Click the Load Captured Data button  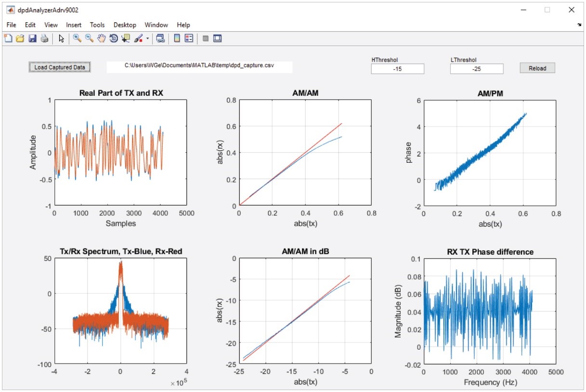(60, 67)
